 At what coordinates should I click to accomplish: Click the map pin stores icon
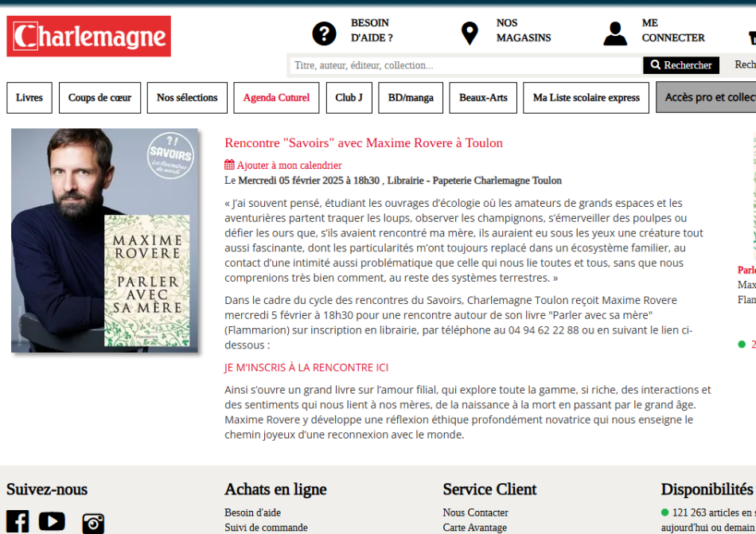click(470, 33)
